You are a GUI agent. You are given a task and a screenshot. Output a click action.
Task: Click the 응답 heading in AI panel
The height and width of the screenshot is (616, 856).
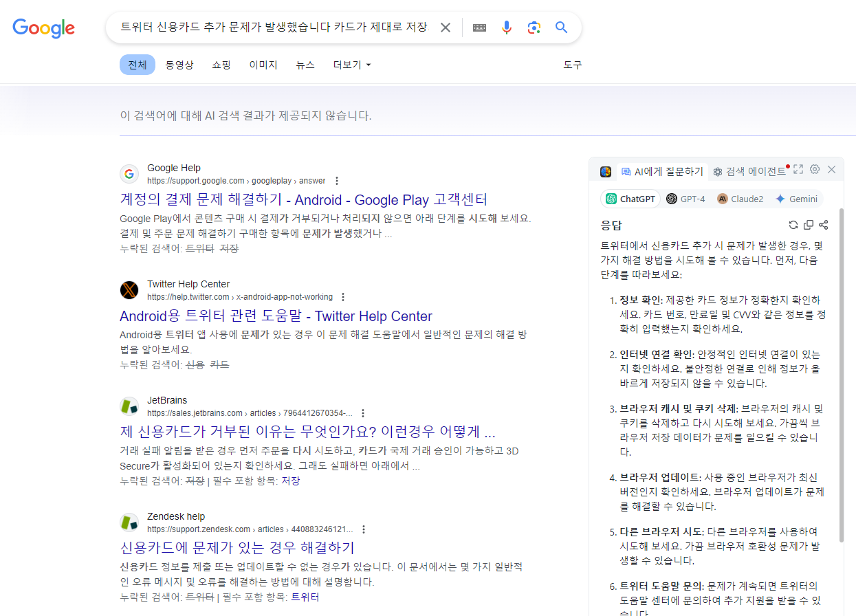tap(611, 225)
